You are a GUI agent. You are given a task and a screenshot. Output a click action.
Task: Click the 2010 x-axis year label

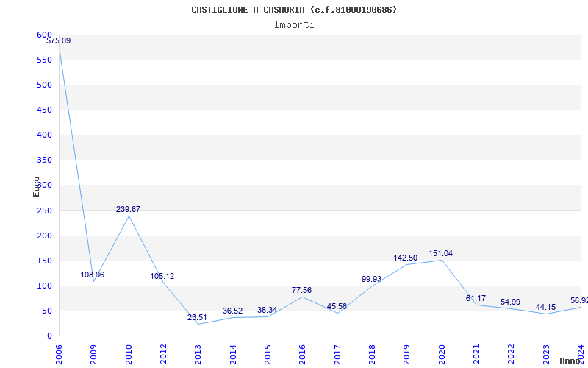pos(129,355)
